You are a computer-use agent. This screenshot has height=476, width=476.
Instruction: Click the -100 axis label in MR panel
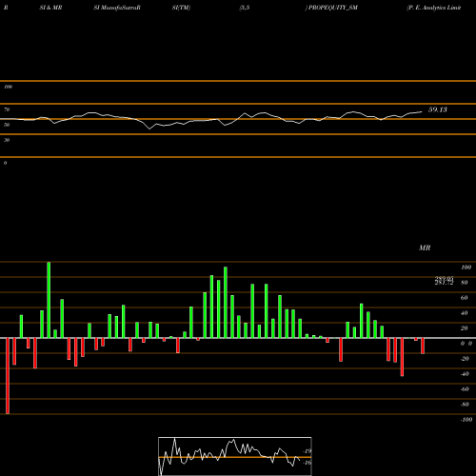click(466, 420)
